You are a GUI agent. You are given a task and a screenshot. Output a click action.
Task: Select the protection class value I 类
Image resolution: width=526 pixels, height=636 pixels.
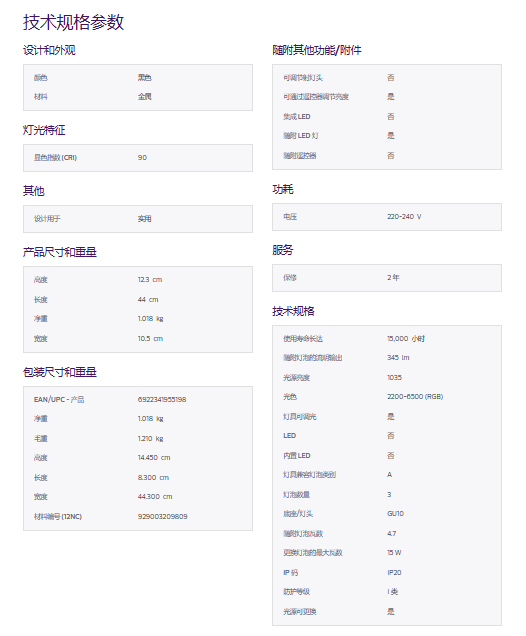click(x=393, y=591)
